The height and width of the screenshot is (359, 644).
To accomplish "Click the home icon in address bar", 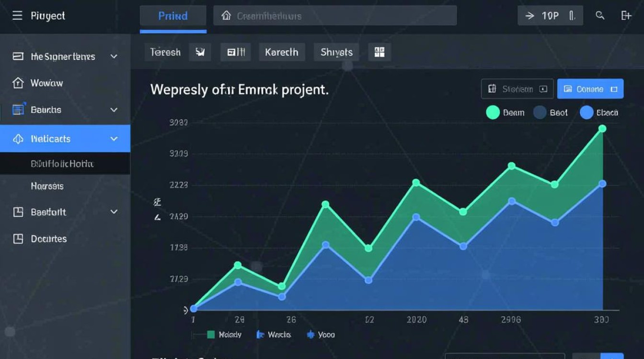I will [x=226, y=16].
